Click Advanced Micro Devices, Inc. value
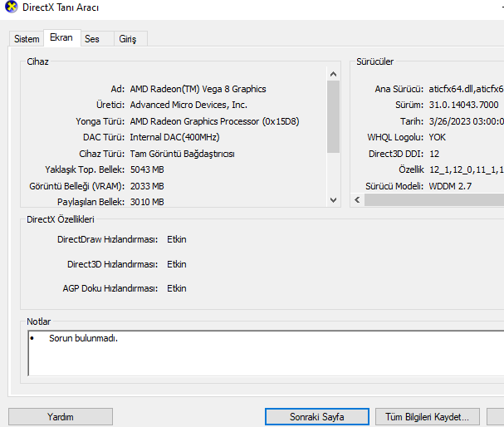 [x=188, y=105]
